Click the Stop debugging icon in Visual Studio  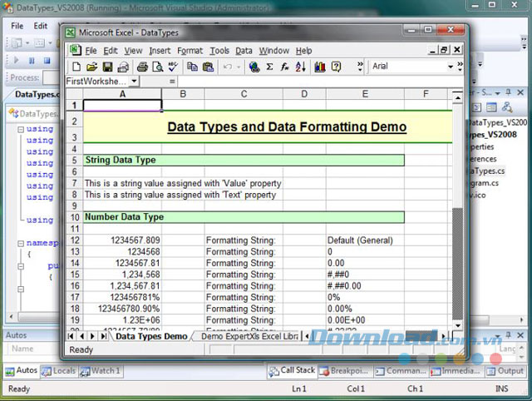tap(47, 61)
